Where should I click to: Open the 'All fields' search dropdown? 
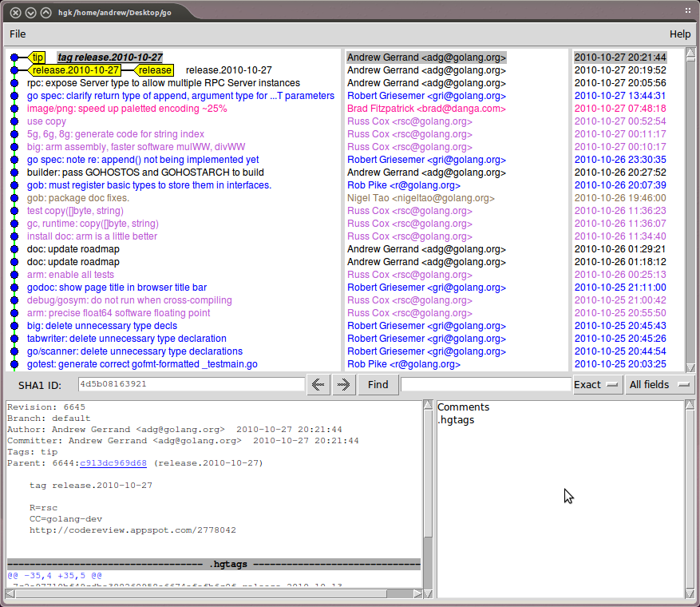pyautogui.click(x=659, y=384)
